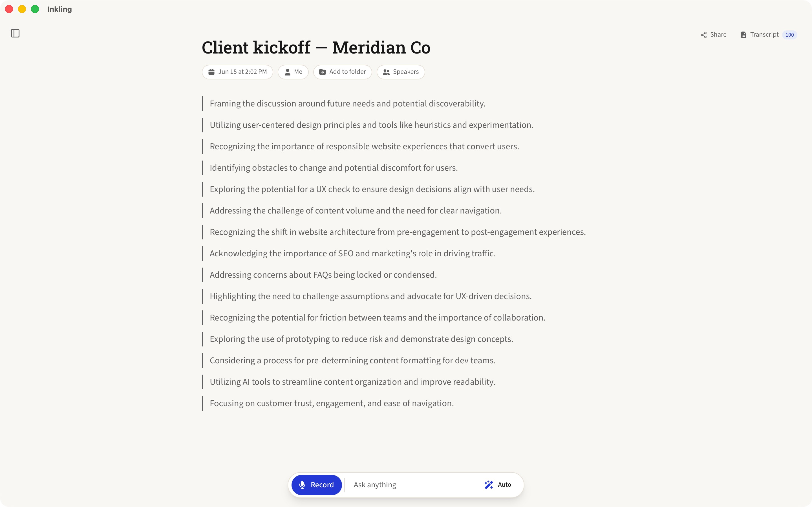
Task: Click the Share icon
Action: pyautogui.click(x=704, y=35)
